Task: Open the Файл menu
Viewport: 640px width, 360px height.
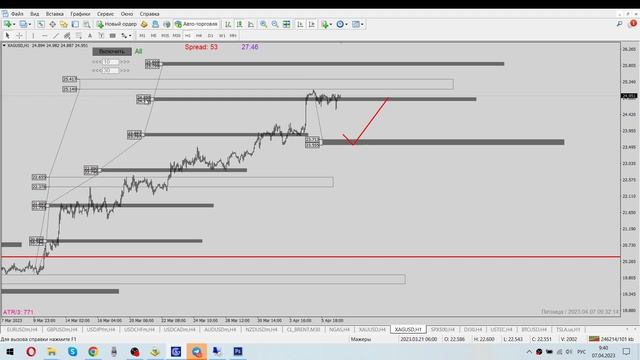Action: [x=17, y=14]
